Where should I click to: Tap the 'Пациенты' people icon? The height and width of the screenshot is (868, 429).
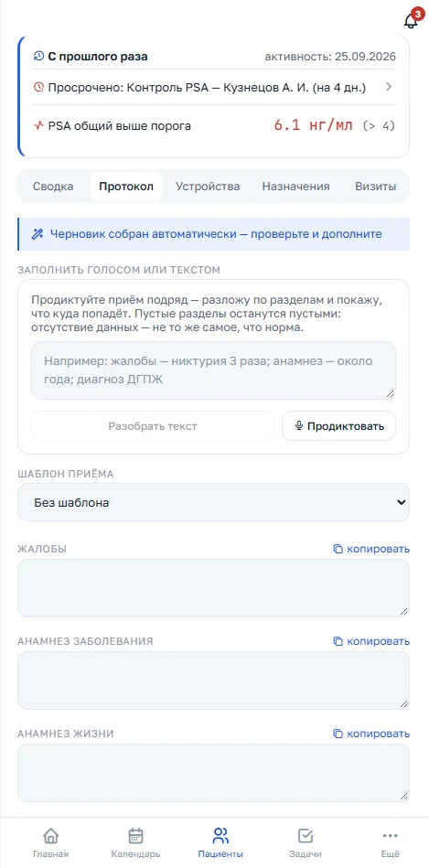pyautogui.click(x=220, y=835)
